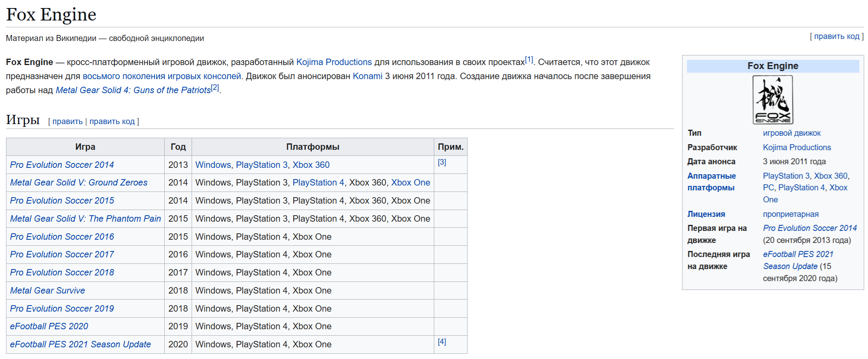
Task: Click footnote [3] in PES 2014 row
Action: pos(442,162)
